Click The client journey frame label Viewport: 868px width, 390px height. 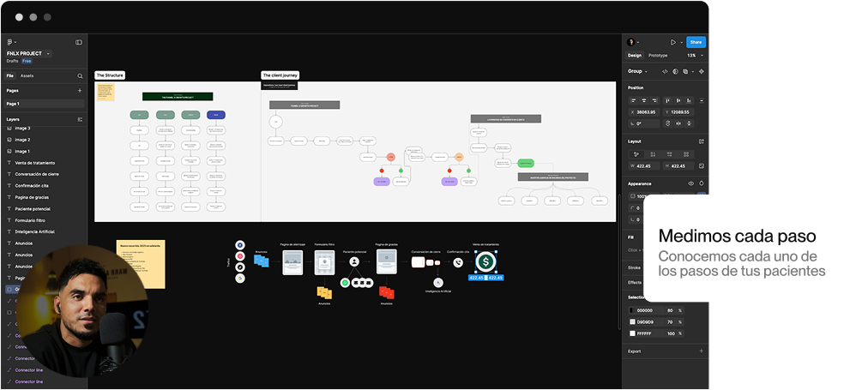(x=280, y=75)
